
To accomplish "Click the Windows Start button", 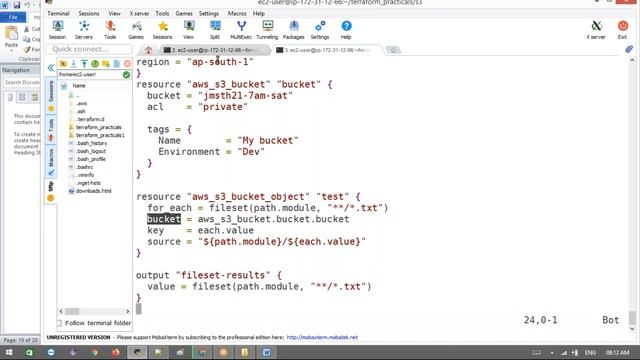I will tap(9, 352).
